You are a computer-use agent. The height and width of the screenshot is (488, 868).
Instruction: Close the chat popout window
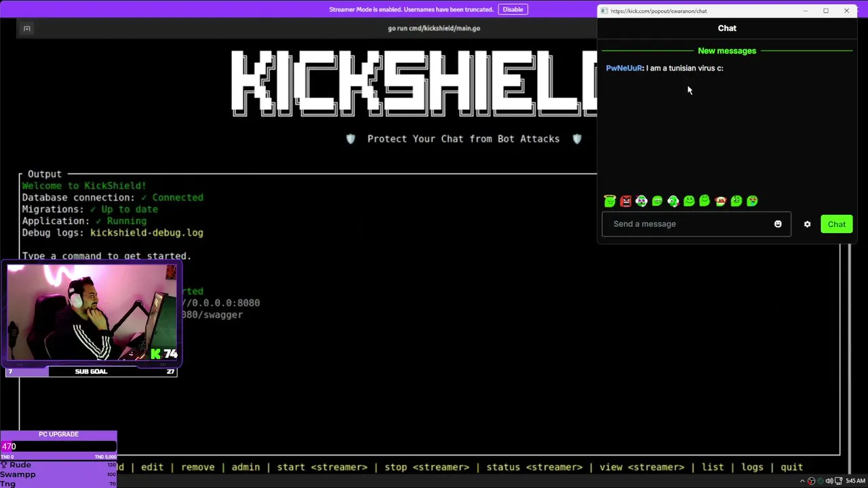(x=846, y=11)
